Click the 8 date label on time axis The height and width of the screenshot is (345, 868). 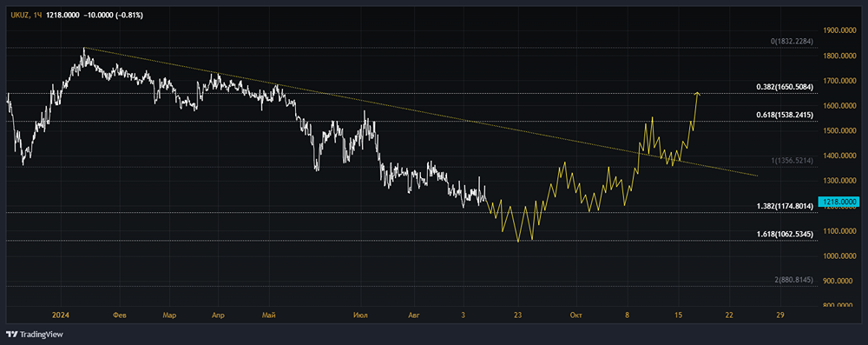click(628, 315)
